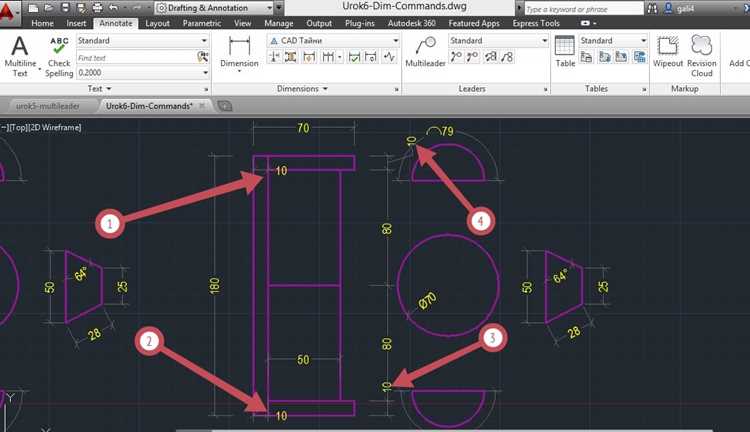Expand the Text panel
Screen dimensions: 750x432
point(99,89)
